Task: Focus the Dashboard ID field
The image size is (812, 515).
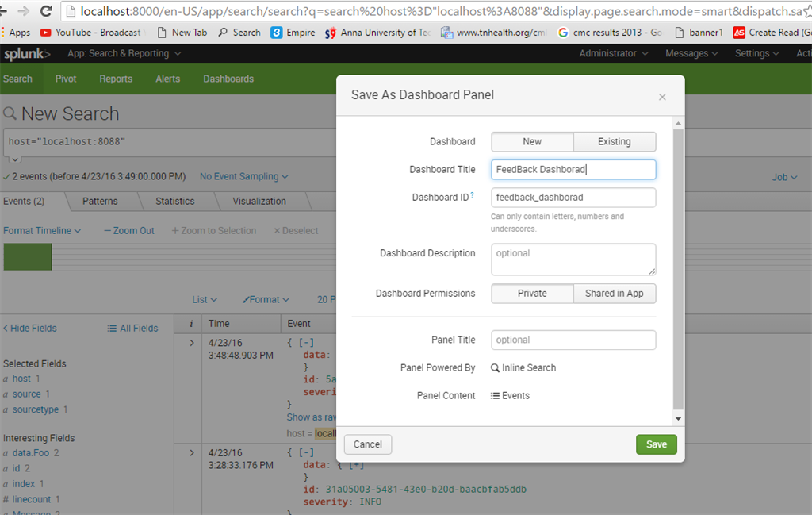Action: coord(573,198)
